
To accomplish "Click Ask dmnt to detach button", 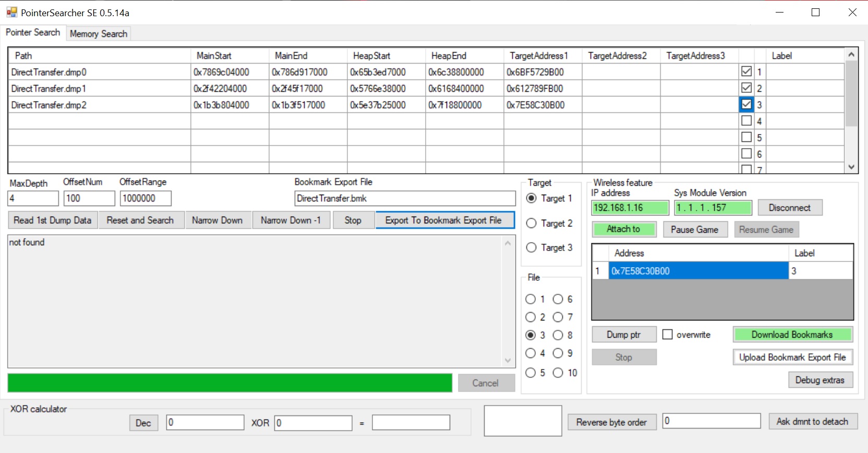I will pos(813,421).
